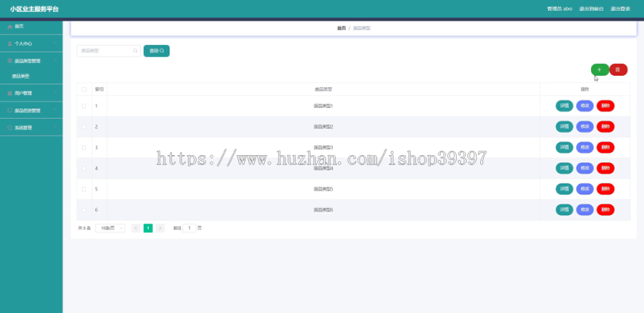
Task: Check the checkbox for row 5
Action: (x=84, y=189)
